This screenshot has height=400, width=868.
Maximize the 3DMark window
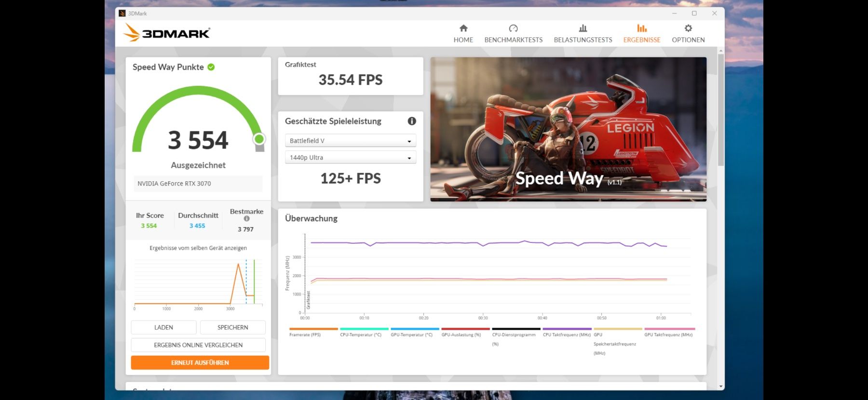(694, 13)
